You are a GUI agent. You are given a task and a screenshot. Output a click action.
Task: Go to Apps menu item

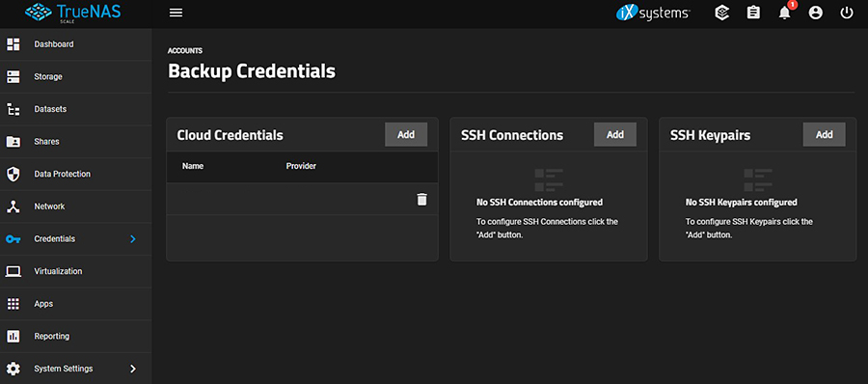click(43, 304)
